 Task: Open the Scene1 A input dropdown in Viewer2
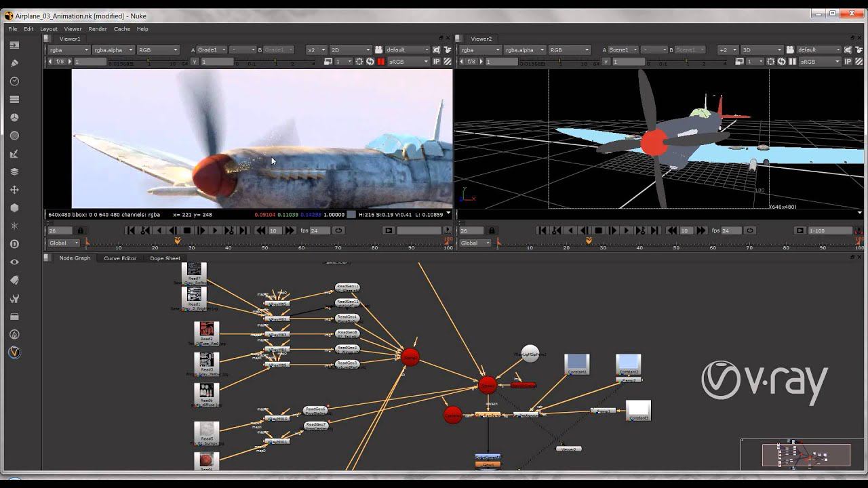623,49
